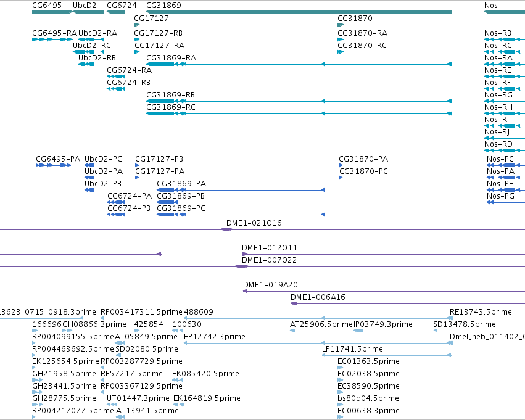The image size is (525, 420).
Task: Select the UbcD2-PB protein label
Action: (103, 184)
